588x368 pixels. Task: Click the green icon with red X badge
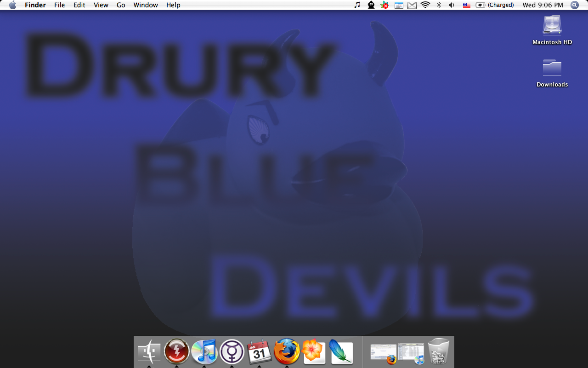[x=384, y=5]
